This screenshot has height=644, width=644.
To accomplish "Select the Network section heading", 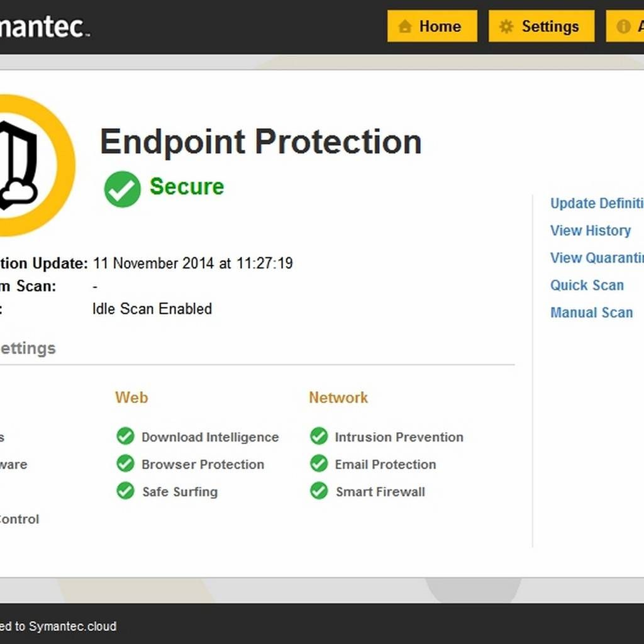I will (x=338, y=397).
